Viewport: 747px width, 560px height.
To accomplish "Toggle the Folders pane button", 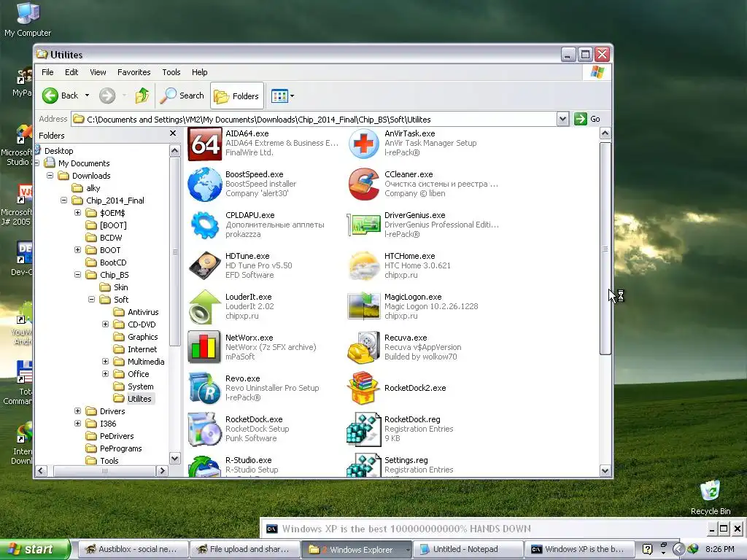I will (x=237, y=96).
